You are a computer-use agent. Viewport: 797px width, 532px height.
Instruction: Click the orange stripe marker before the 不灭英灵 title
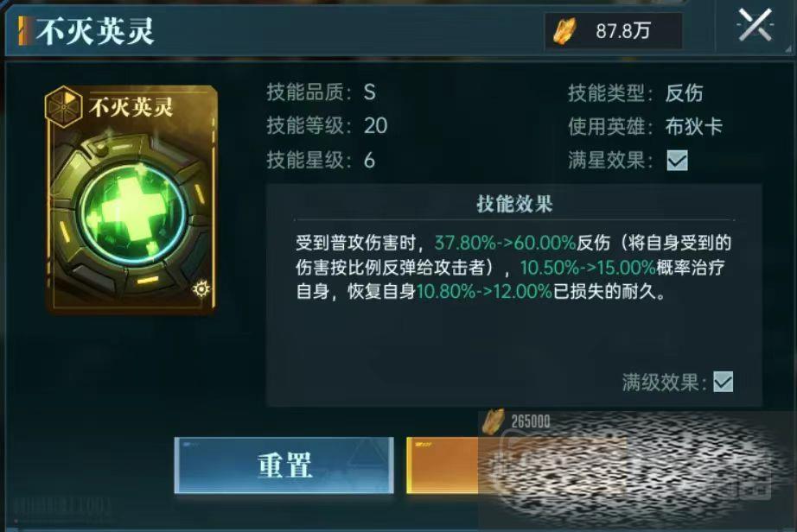[x=23, y=31]
